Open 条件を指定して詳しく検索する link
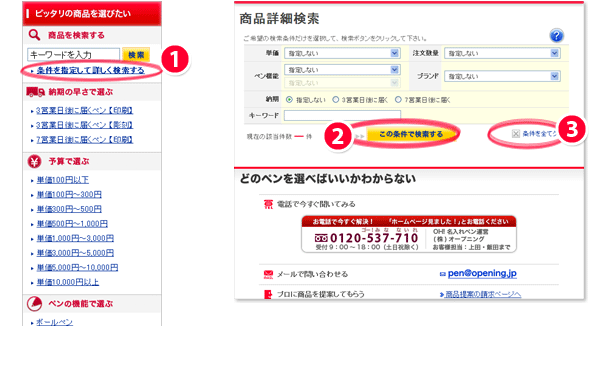The image size is (595, 370). pos(90,70)
